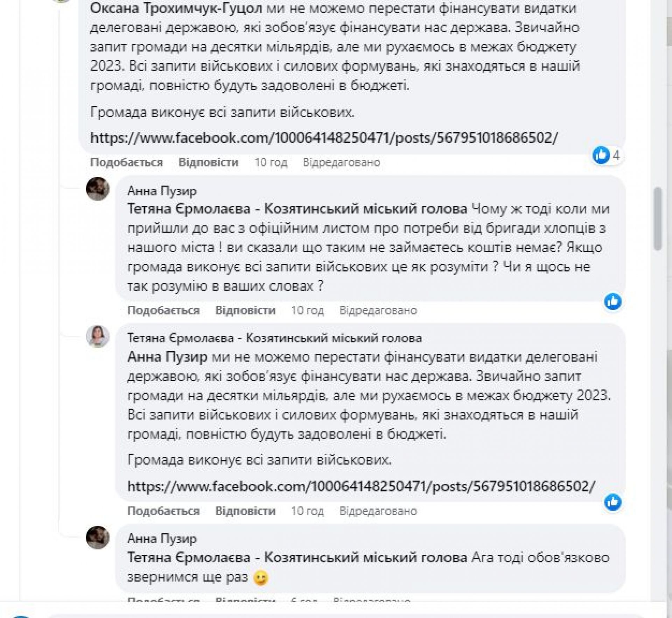This screenshot has width=672, height=618.
Task: Like the top comment via Подобається
Action: coord(126,162)
